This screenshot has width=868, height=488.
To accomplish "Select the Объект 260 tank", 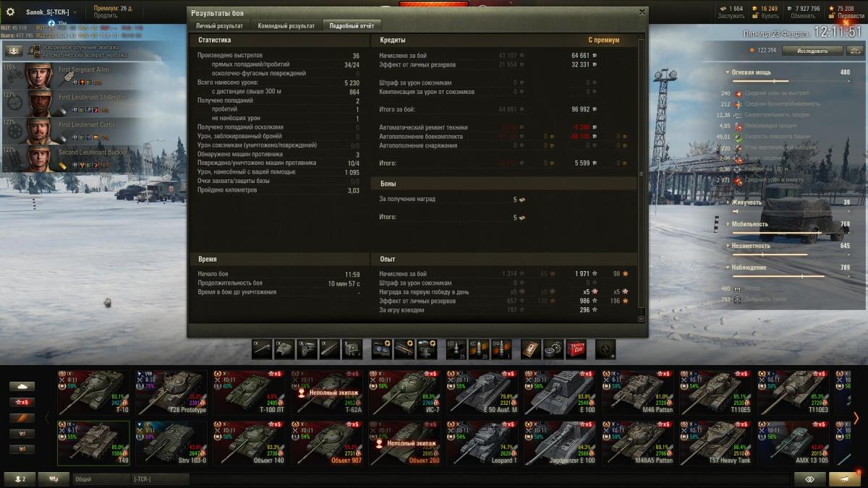I will click(404, 443).
